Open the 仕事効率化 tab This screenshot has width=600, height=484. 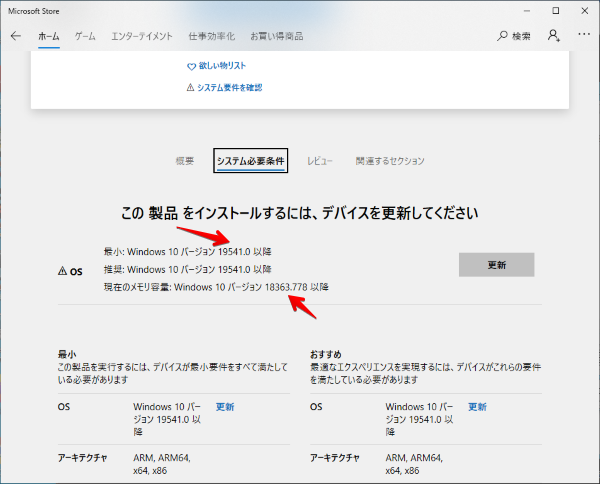[212, 36]
